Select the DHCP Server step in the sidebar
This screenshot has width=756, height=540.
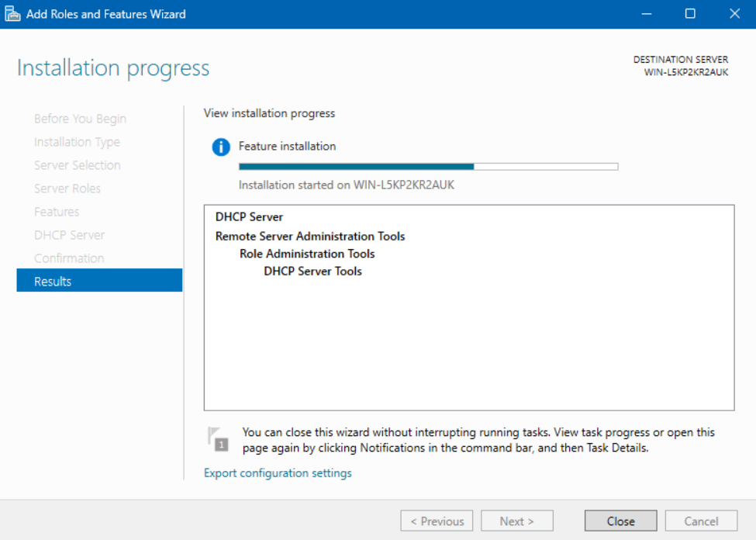pyautogui.click(x=70, y=235)
